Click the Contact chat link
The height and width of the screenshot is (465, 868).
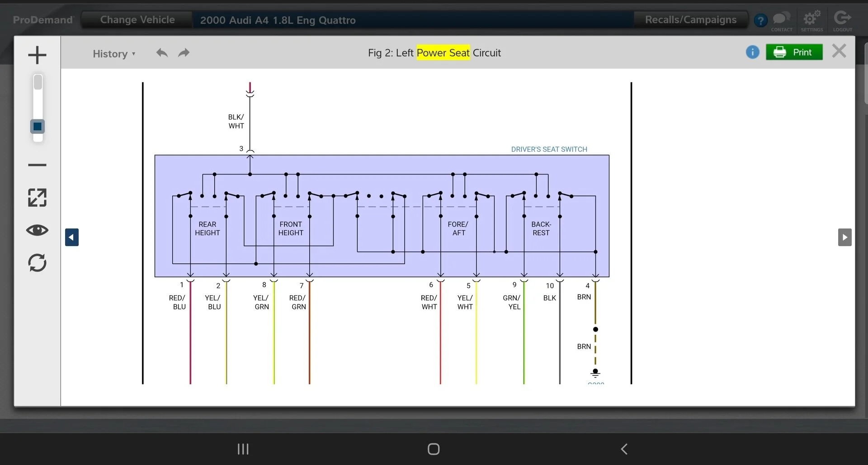point(782,21)
